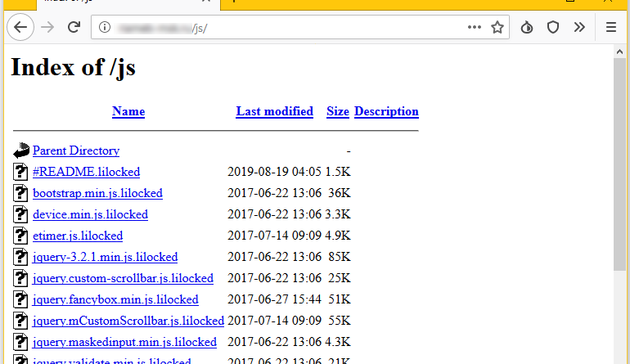
Task: Click the vertical scrollbar thumb
Action: [x=619, y=164]
